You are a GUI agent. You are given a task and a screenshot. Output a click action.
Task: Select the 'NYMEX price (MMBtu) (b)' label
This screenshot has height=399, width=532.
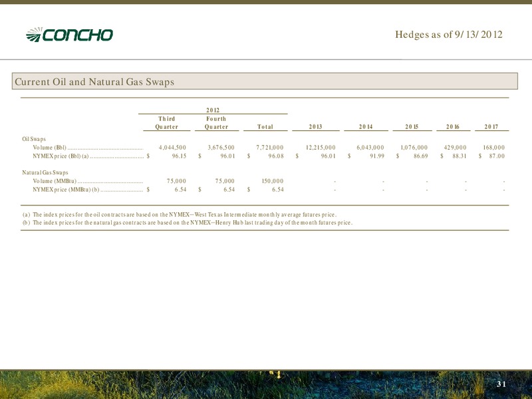click(x=66, y=190)
